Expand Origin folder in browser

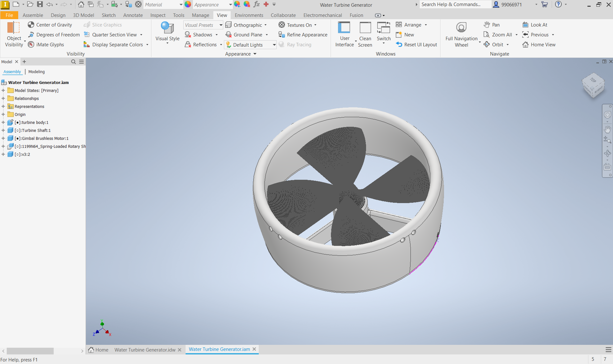(3, 114)
